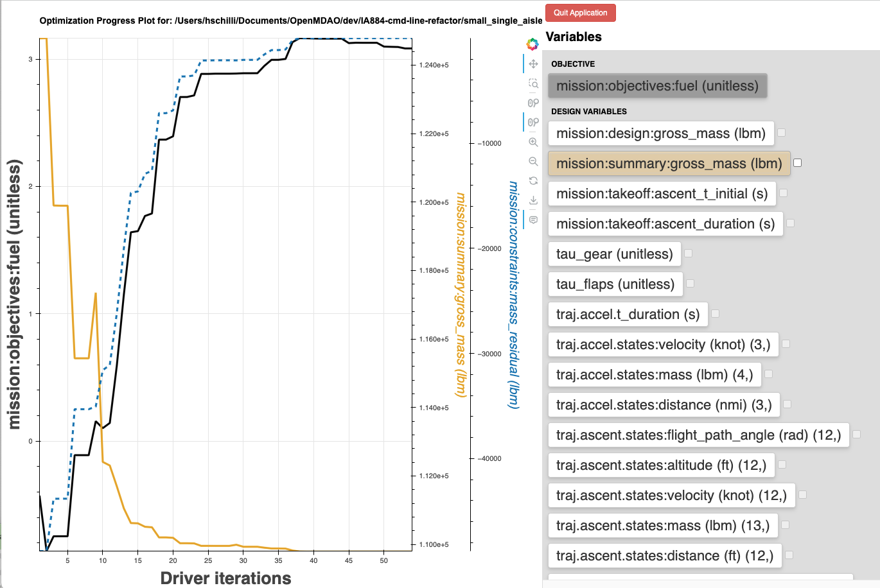
Task: Click traj.accel.t_duration (s) variable button
Action: click(628, 315)
